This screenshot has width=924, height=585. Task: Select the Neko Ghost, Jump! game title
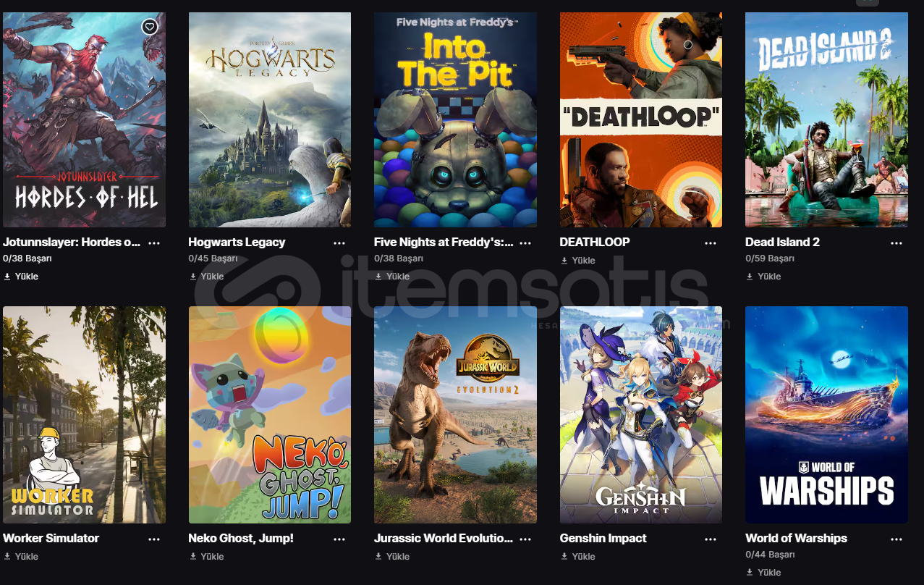[x=241, y=539]
